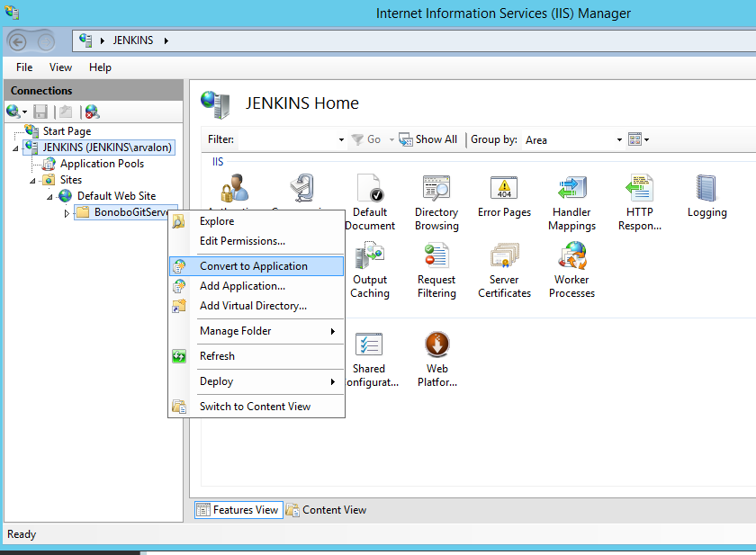Open the Logging feature

pos(706,197)
